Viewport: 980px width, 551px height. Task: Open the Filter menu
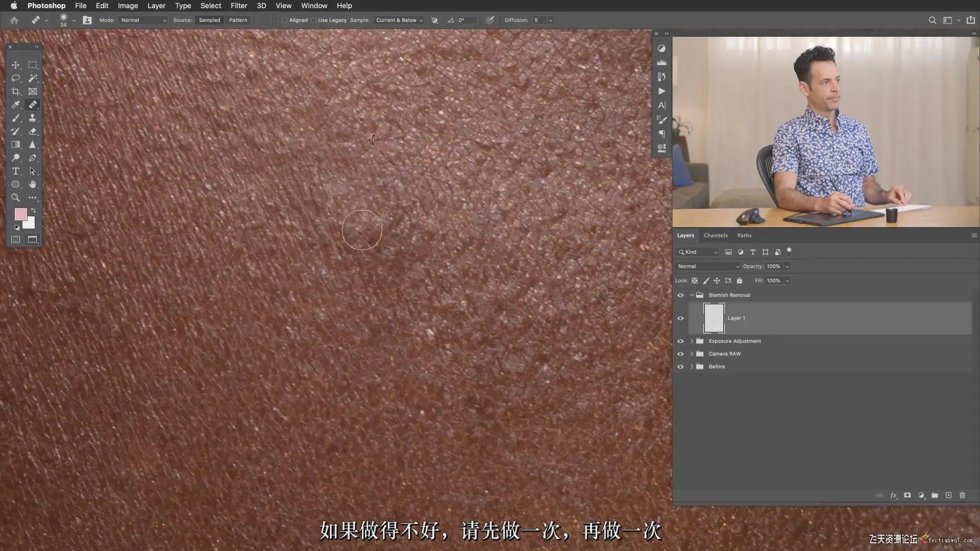[238, 6]
